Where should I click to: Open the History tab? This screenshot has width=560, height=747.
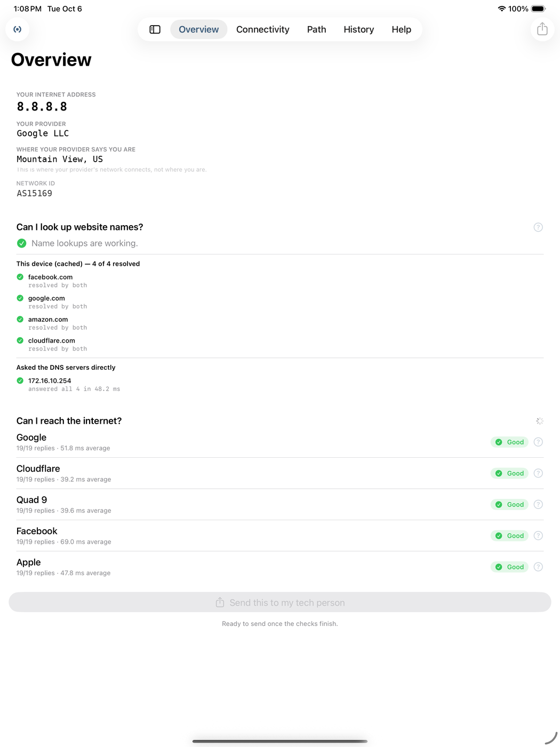pos(359,29)
